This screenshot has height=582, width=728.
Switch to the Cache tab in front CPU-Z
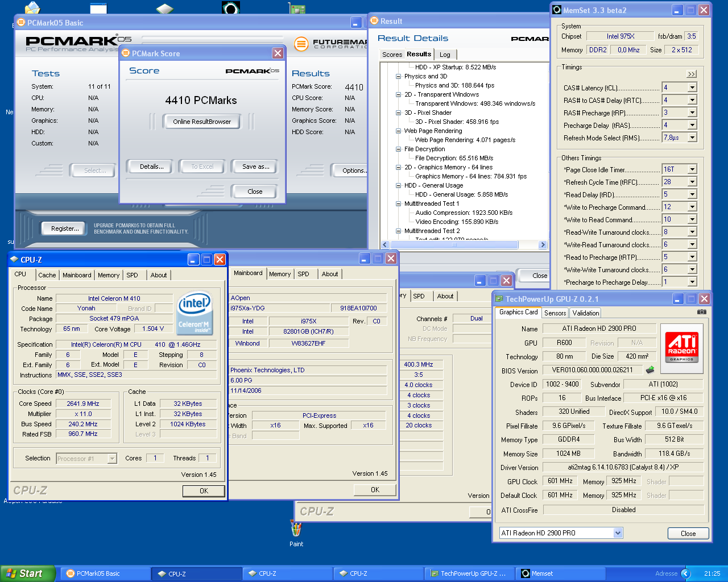(47, 275)
